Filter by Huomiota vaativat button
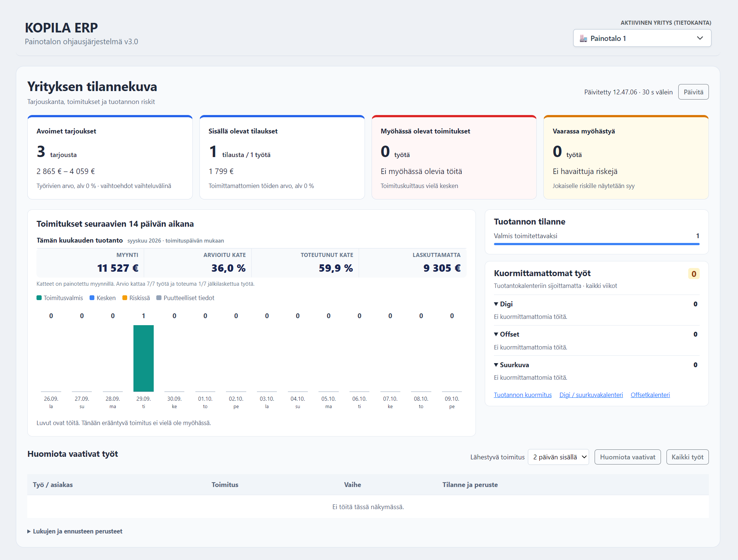The width and height of the screenshot is (738, 560). [x=627, y=457]
